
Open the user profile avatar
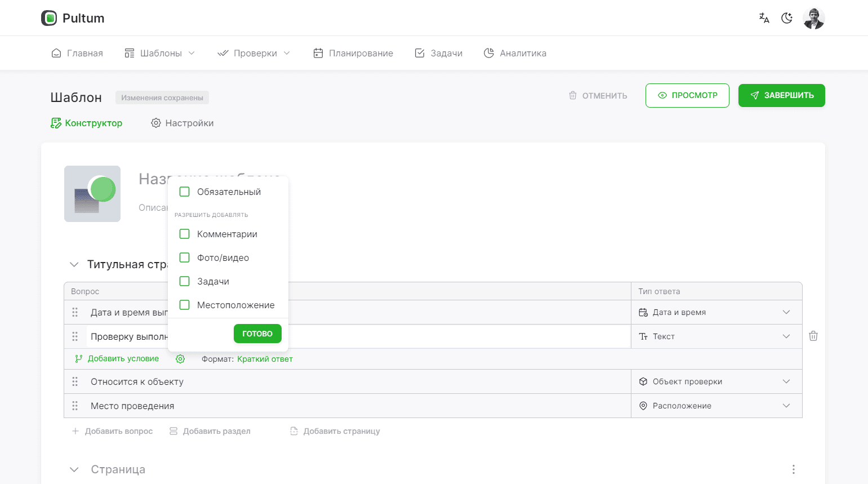click(x=814, y=18)
